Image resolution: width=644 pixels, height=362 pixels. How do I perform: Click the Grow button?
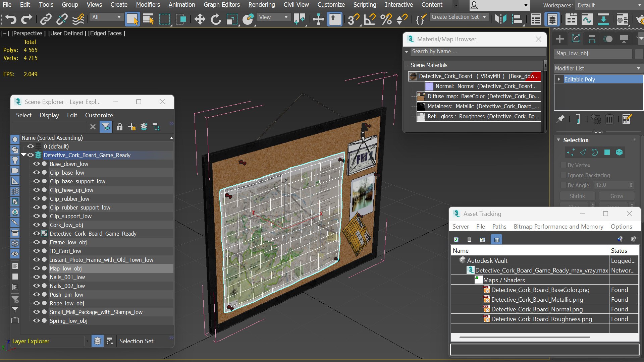(616, 196)
